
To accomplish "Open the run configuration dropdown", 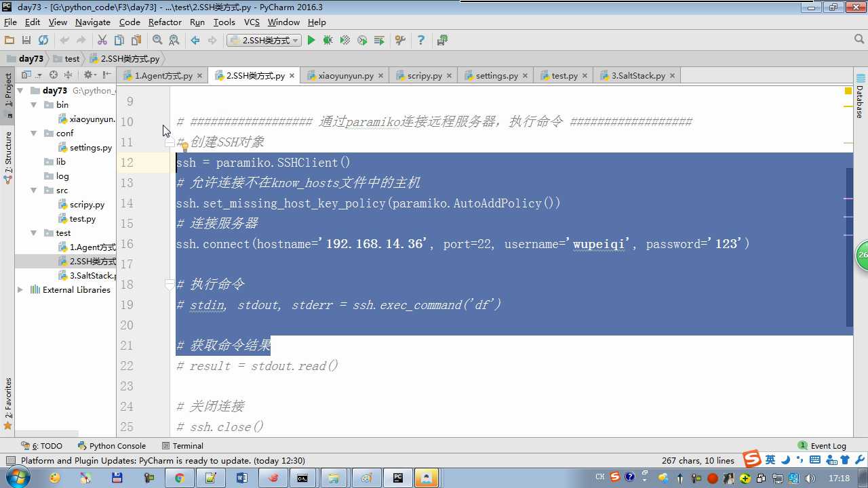I will (x=264, y=41).
